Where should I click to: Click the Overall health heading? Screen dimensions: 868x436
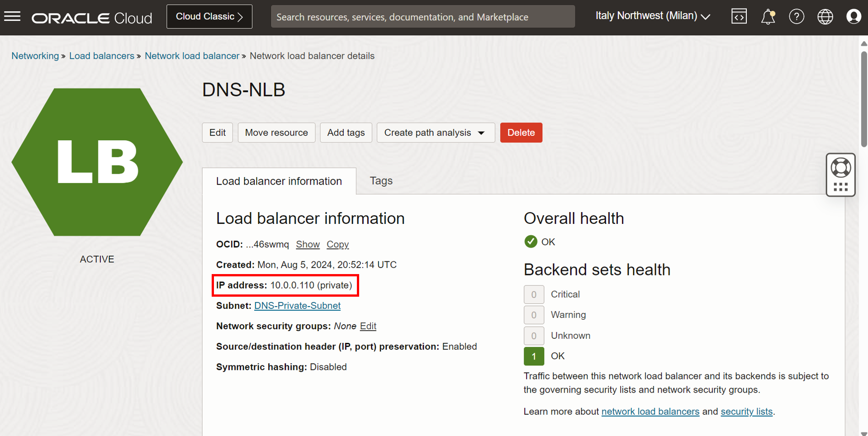(x=574, y=218)
